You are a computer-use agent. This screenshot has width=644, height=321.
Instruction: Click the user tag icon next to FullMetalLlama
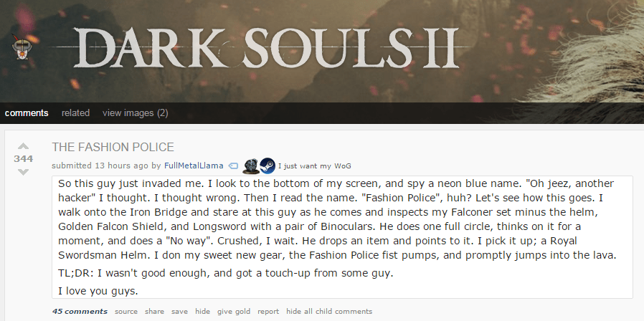(x=233, y=166)
